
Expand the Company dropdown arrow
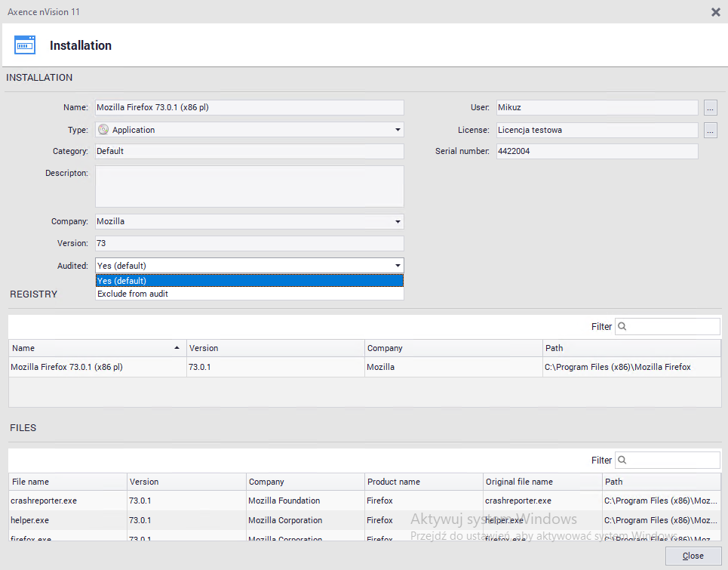click(398, 222)
